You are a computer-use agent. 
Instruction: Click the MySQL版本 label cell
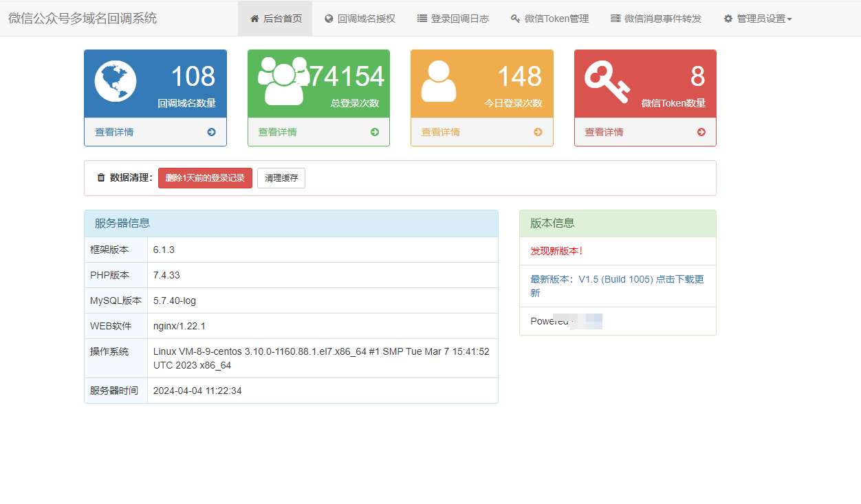116,300
